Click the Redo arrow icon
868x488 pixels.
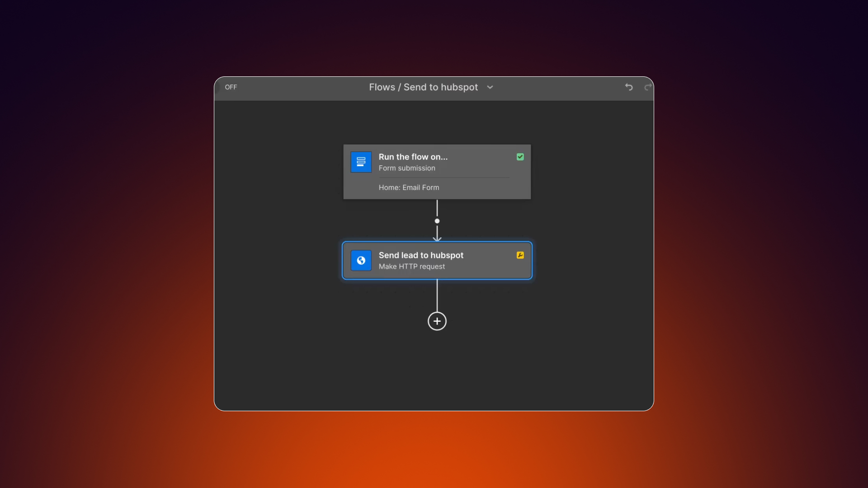648,87
